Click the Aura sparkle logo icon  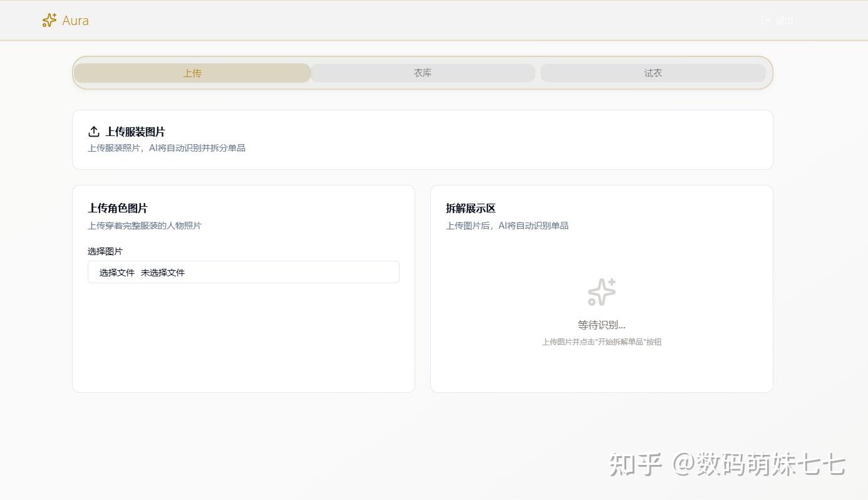[x=49, y=19]
